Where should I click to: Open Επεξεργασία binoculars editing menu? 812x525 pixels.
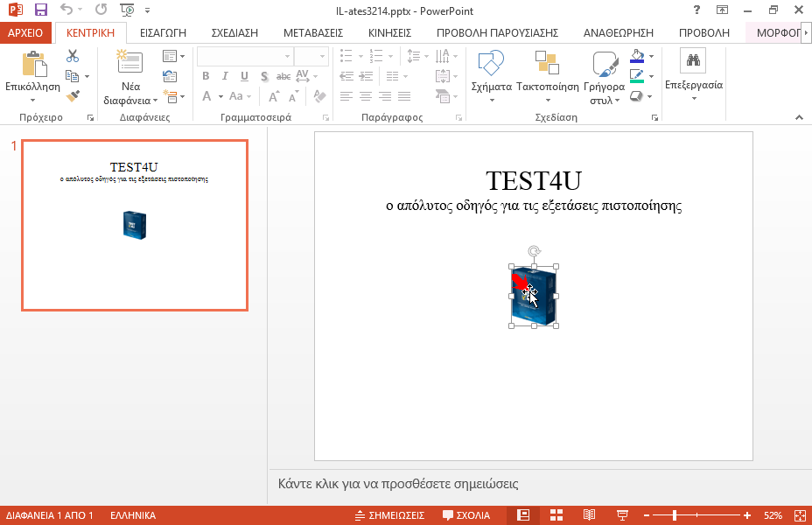pyautogui.click(x=693, y=75)
